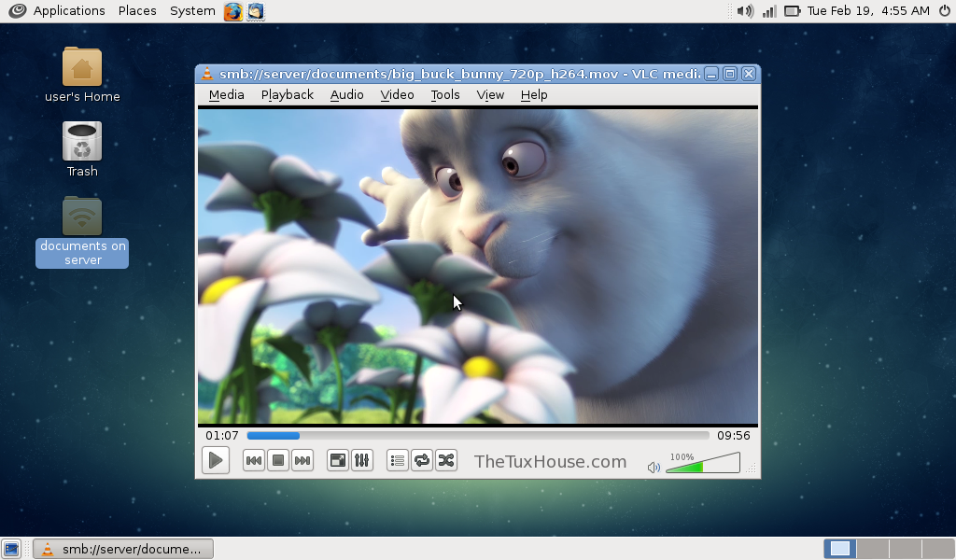Toggle remaining time via 09:56 label
The height and width of the screenshot is (560, 956).
tap(734, 436)
